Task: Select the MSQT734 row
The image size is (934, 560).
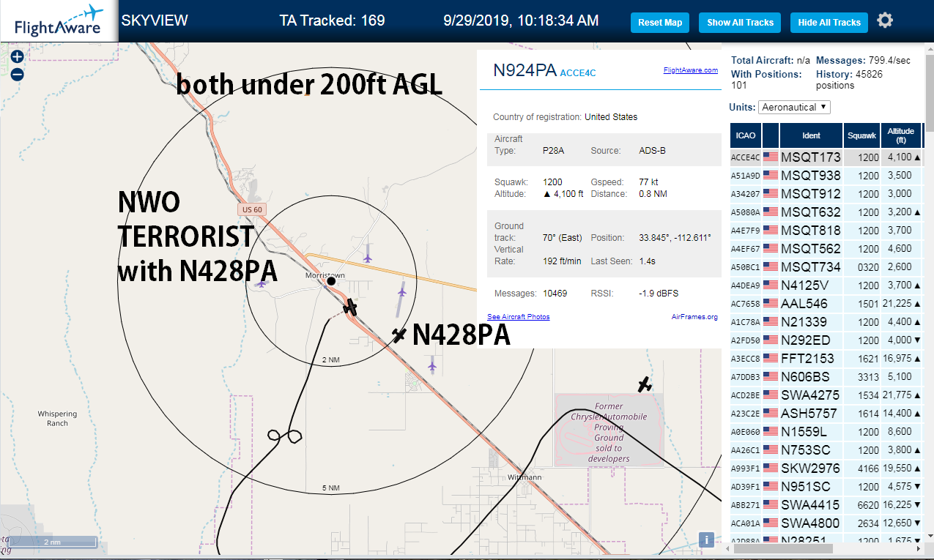Action: (x=826, y=266)
